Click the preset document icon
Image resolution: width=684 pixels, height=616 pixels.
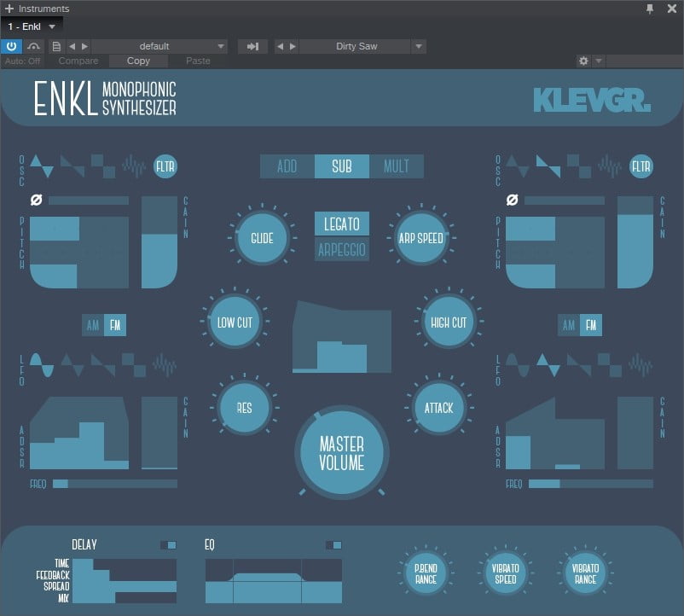click(56, 46)
